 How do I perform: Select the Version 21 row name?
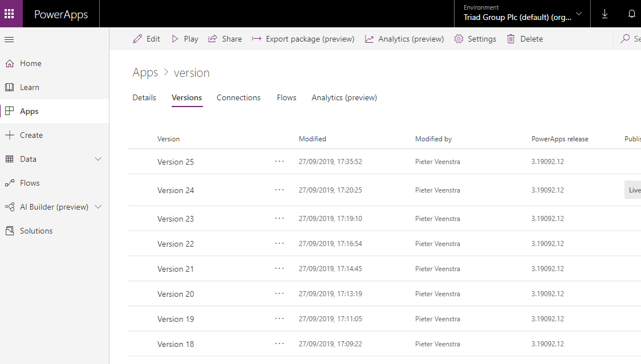point(176,269)
